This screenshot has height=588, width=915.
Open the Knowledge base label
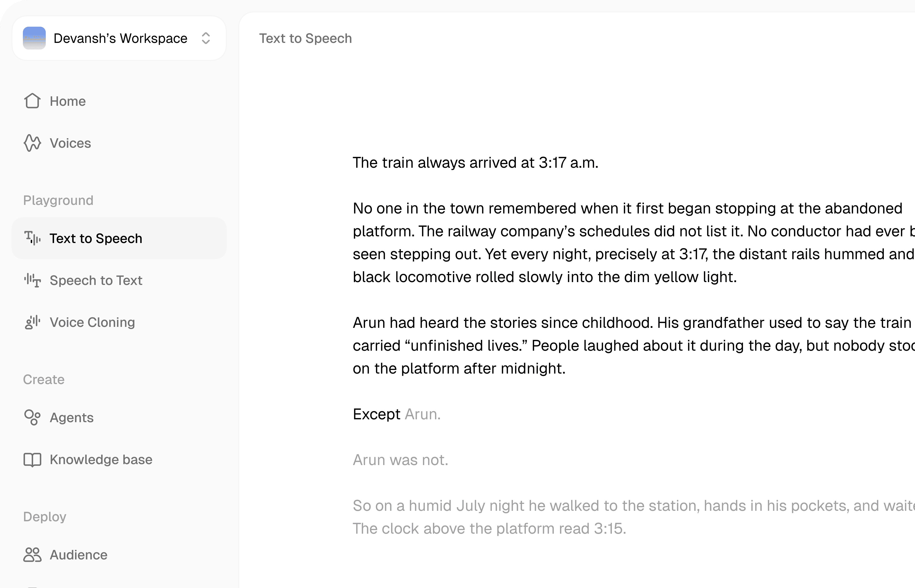(101, 459)
